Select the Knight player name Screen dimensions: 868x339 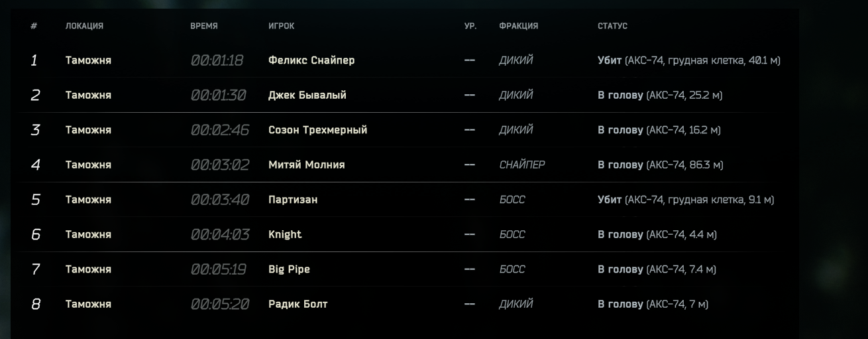coord(285,234)
